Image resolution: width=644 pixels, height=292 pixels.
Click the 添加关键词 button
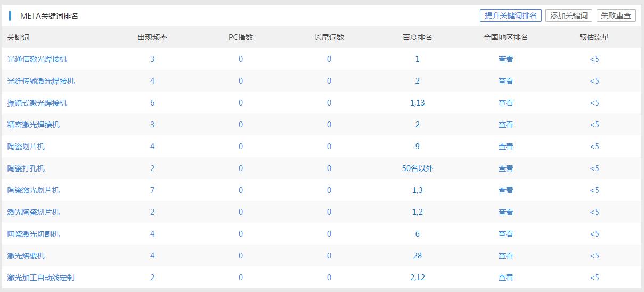569,15
